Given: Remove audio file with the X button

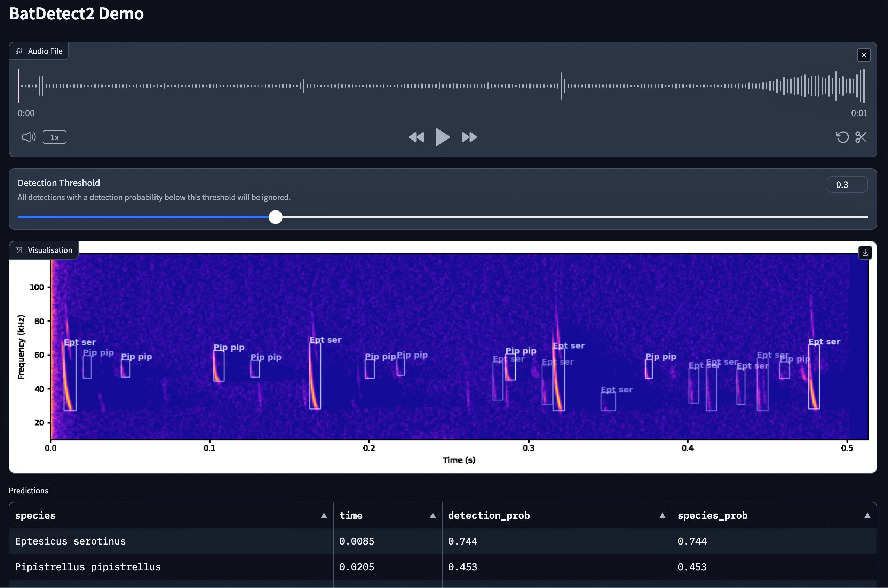Looking at the screenshot, I should [x=864, y=55].
